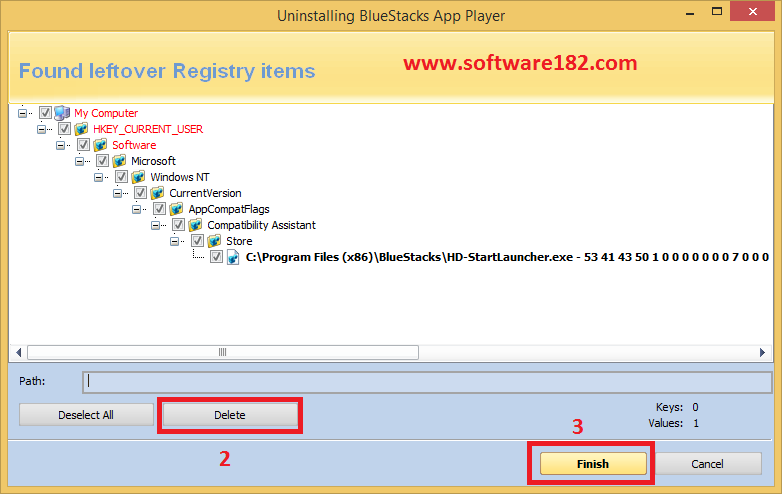Close the Uninstalling BlueStacks window
This screenshot has width=782, height=494.
click(752, 11)
